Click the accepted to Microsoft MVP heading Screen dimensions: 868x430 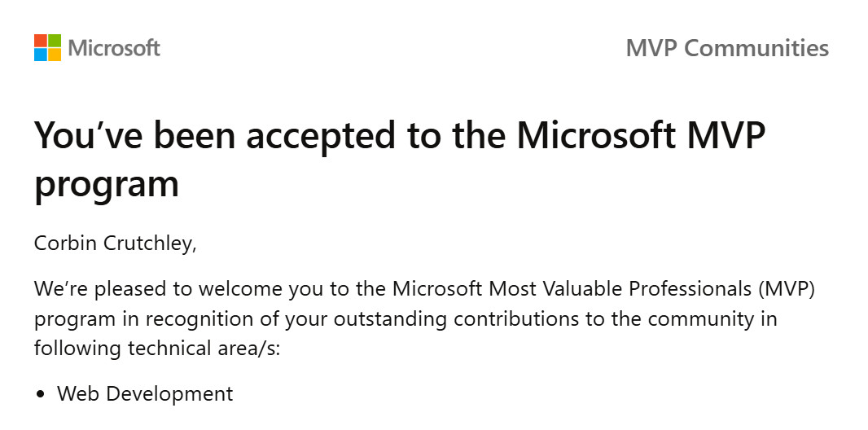399,159
